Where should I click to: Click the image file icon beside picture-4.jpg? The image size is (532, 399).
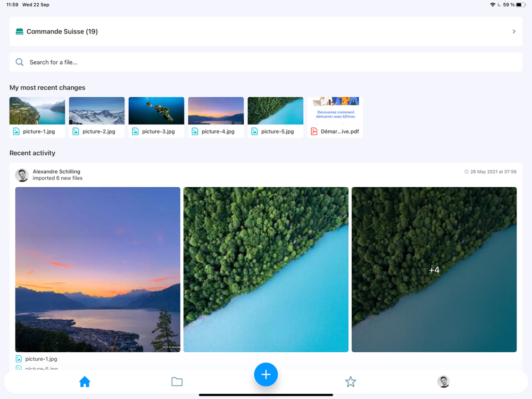195,131
